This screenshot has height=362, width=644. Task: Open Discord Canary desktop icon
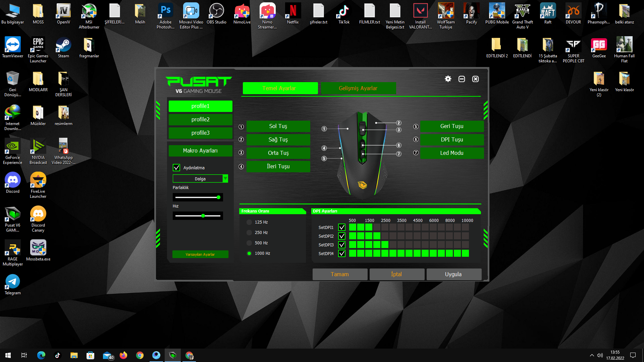pyautogui.click(x=38, y=219)
